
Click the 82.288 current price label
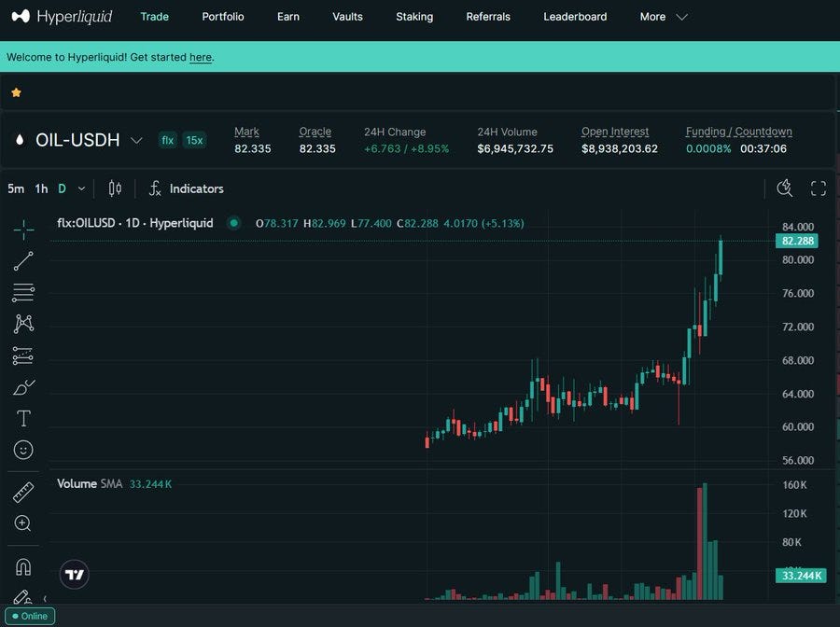pos(797,241)
